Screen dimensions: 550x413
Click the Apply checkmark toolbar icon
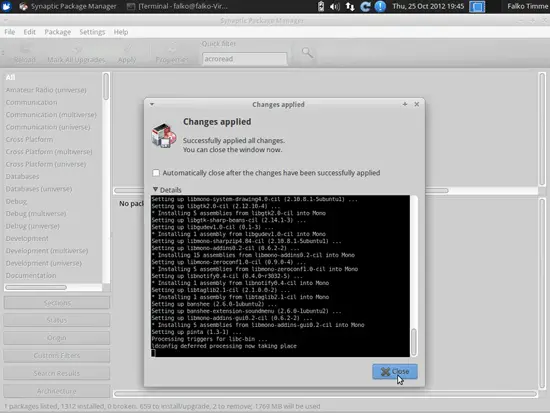point(127,49)
